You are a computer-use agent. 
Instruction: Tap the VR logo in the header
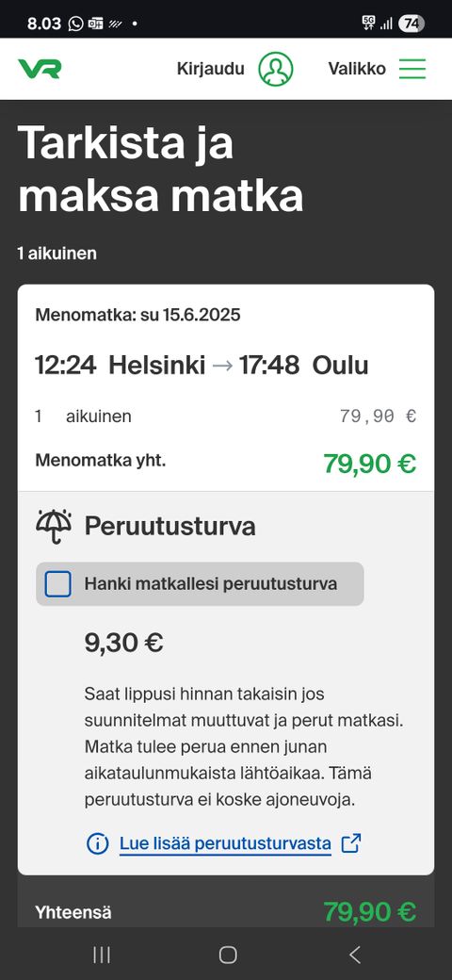40,69
